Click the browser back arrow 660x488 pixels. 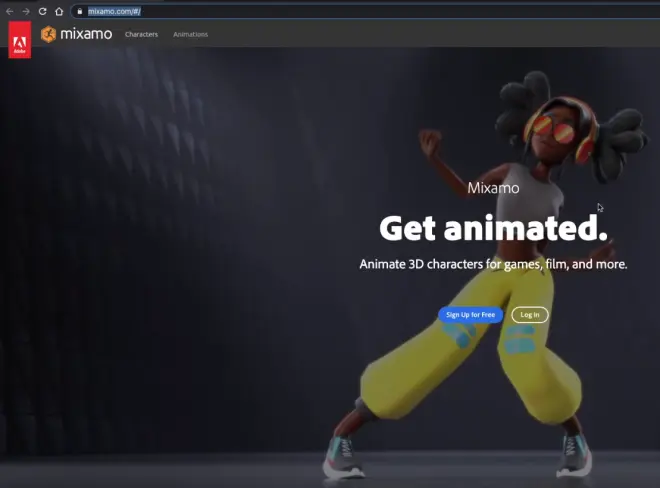coord(9,11)
